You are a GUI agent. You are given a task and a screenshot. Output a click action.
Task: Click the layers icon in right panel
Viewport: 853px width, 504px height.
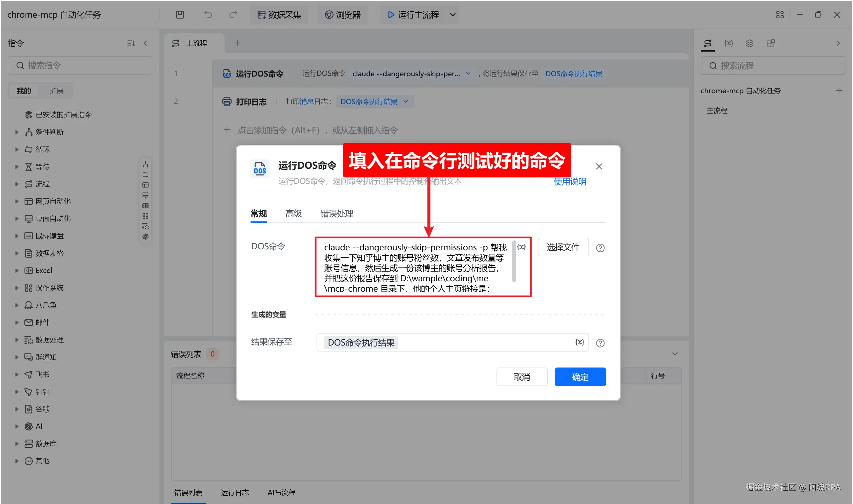point(749,43)
